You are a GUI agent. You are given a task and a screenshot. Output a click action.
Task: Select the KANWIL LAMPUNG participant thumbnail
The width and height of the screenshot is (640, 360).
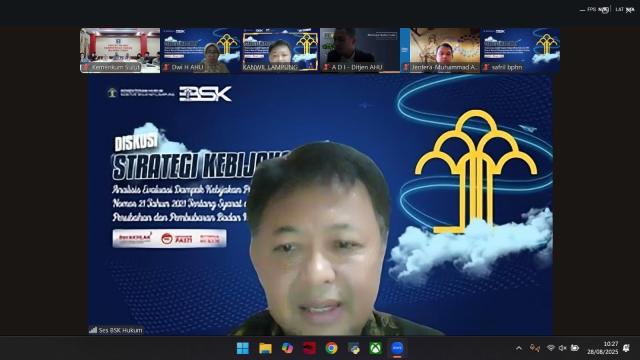pyautogui.click(x=280, y=50)
